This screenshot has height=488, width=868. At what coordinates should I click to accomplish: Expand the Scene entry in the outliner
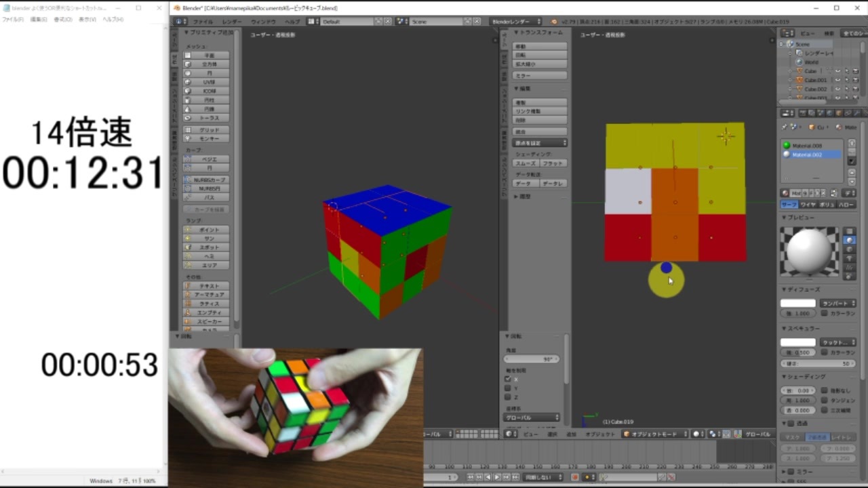click(x=780, y=43)
